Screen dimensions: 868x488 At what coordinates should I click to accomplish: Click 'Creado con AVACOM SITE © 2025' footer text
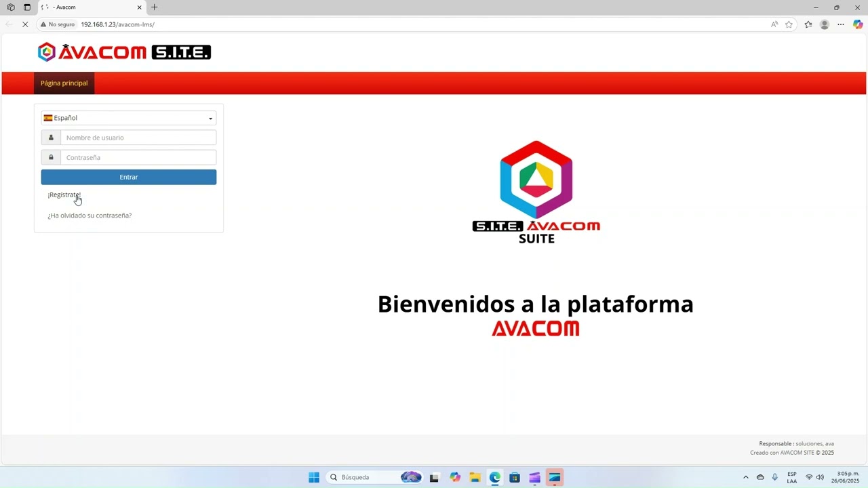pos(792,453)
